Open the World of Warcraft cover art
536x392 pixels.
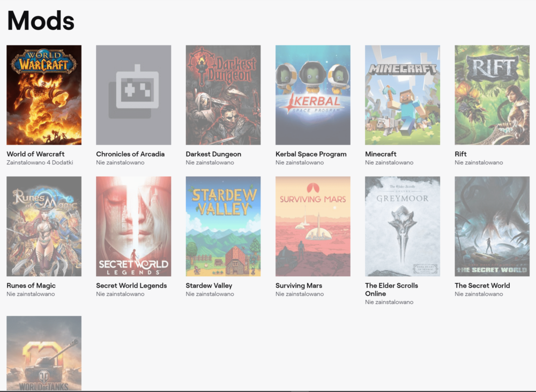44,95
